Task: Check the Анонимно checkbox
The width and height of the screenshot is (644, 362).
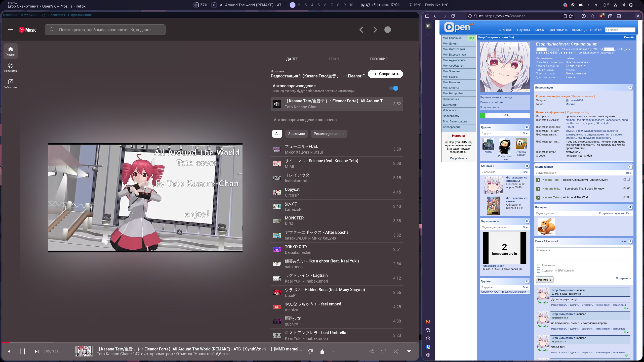Action: [x=539, y=265]
